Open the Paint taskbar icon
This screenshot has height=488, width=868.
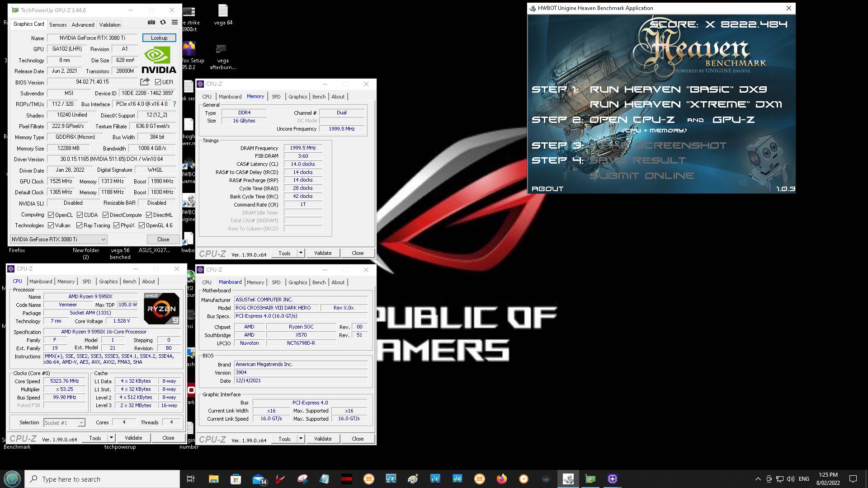tap(413, 479)
